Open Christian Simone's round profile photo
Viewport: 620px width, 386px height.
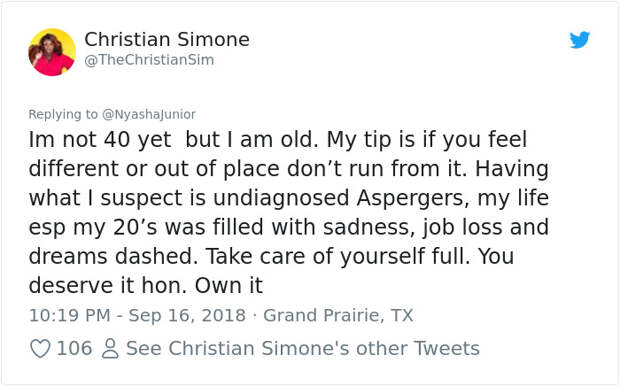pyautogui.click(x=52, y=52)
